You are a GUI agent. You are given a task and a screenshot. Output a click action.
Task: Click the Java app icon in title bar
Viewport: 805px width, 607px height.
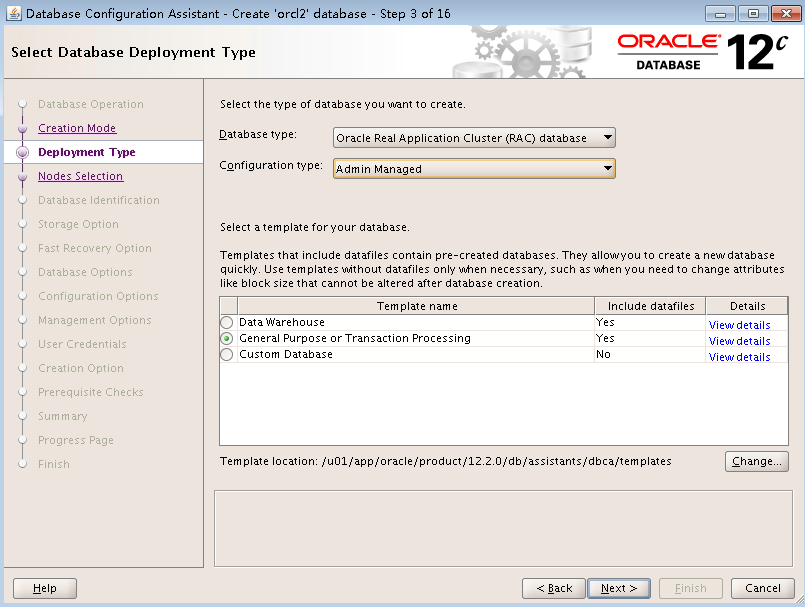click(14, 13)
